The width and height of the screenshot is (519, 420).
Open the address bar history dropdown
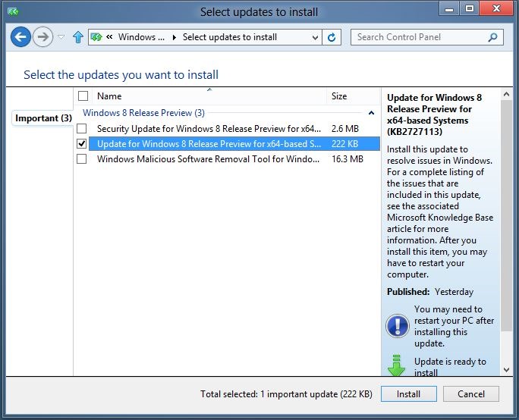[x=315, y=37]
